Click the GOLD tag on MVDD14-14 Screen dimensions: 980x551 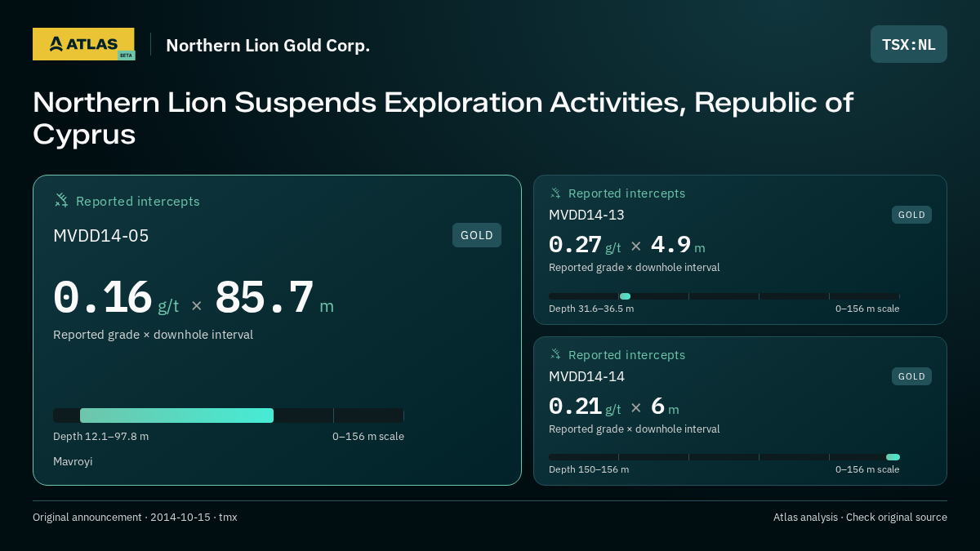click(x=911, y=376)
